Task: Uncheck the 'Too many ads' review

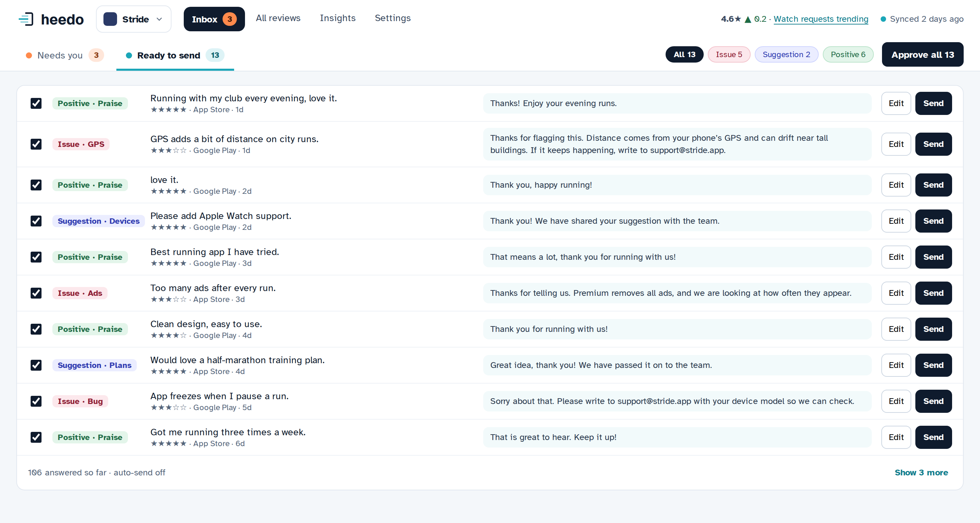Action: click(x=36, y=293)
